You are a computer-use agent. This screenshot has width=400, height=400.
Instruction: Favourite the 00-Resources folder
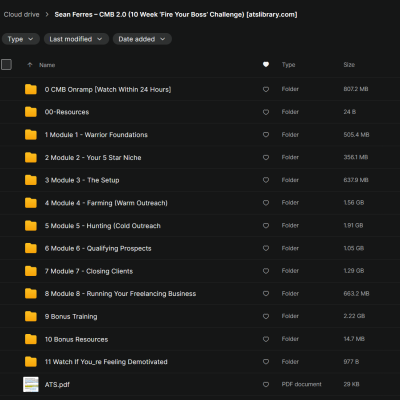[266, 112]
